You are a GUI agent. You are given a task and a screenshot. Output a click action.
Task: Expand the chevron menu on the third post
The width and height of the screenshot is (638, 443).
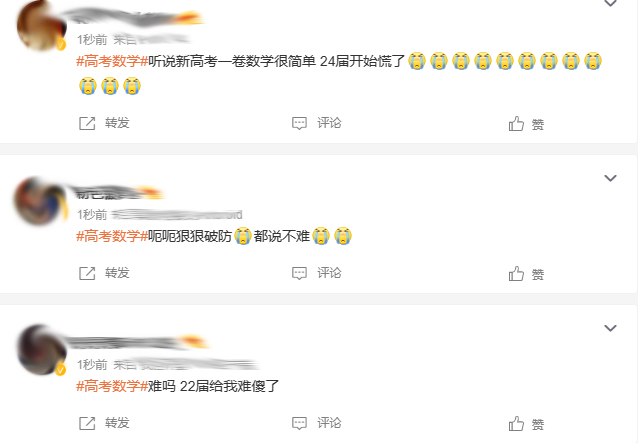(610, 328)
